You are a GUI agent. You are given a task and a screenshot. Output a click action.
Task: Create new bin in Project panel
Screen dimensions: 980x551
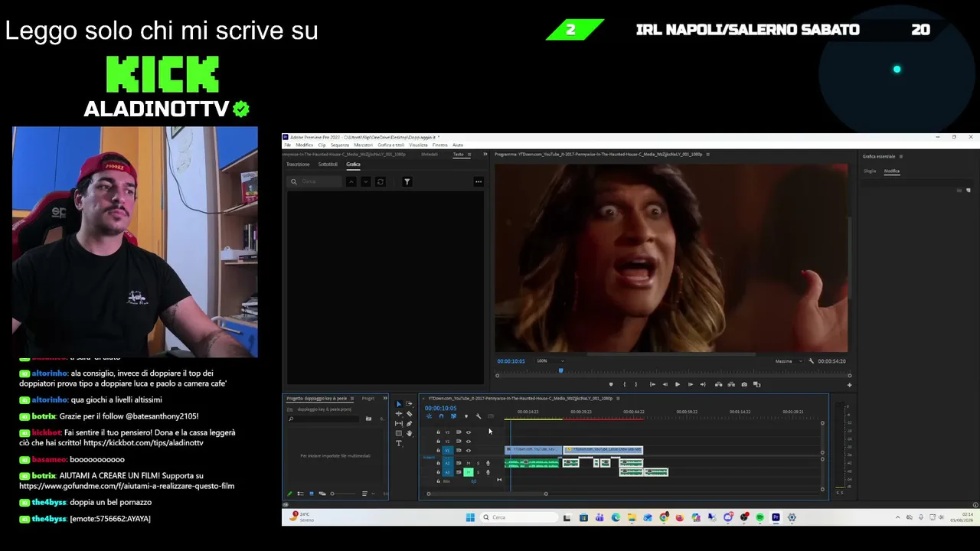pyautogui.click(x=368, y=419)
